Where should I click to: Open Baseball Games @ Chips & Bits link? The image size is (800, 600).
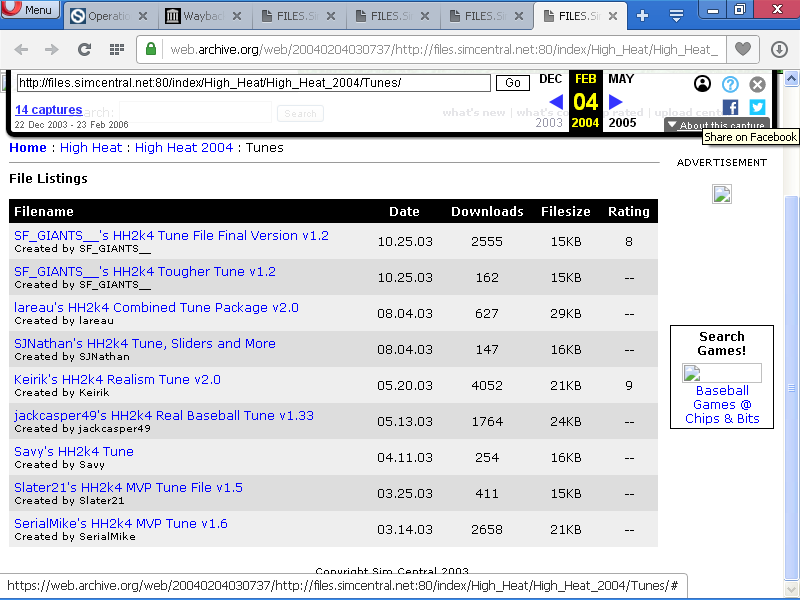click(x=722, y=405)
